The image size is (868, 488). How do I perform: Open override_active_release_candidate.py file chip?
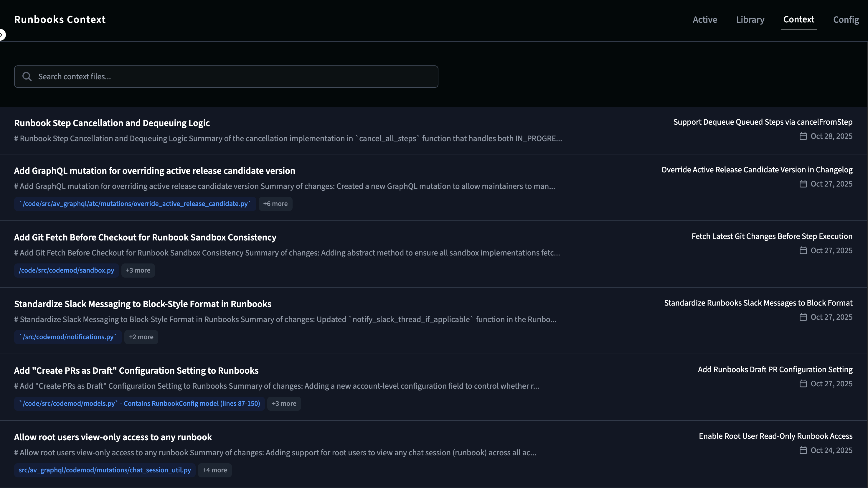click(135, 204)
